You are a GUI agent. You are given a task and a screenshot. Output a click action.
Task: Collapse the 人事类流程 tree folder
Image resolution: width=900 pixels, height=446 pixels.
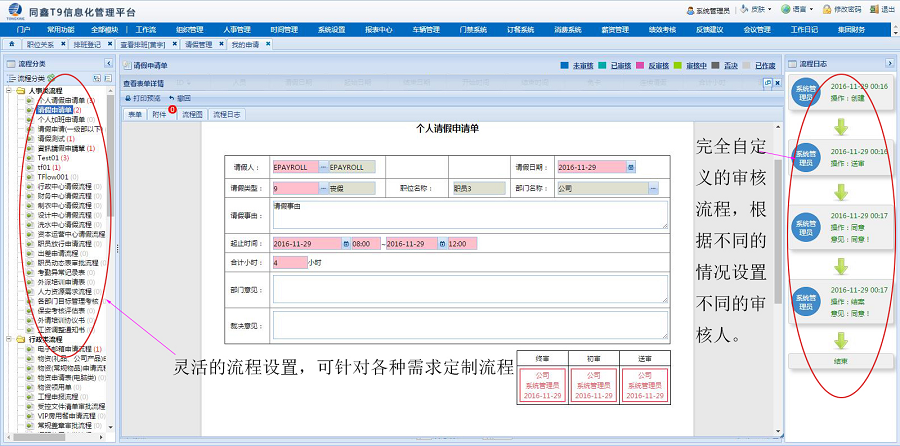pos(8,91)
